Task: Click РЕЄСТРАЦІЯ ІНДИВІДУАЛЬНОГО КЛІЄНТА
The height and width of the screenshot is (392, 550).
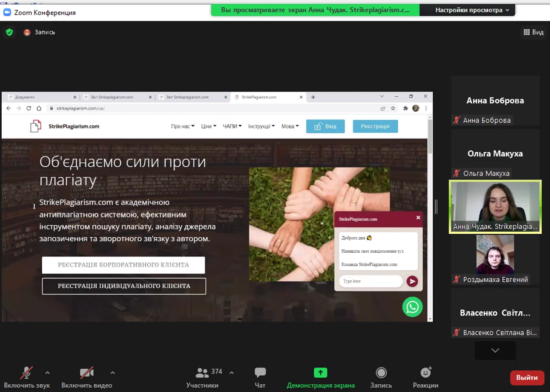Action: [x=124, y=286]
